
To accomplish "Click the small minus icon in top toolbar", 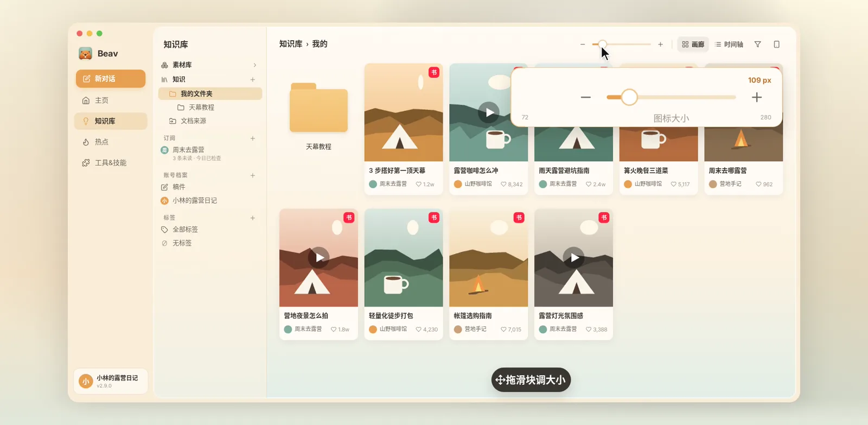I will point(583,45).
